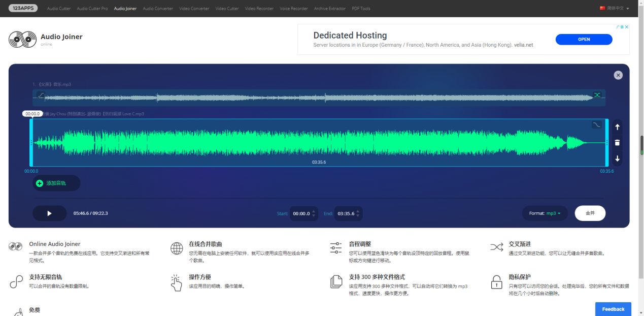Click the 在线合并歌曲 heading
Image resolution: width=644 pixels, height=316 pixels.
tap(206, 244)
